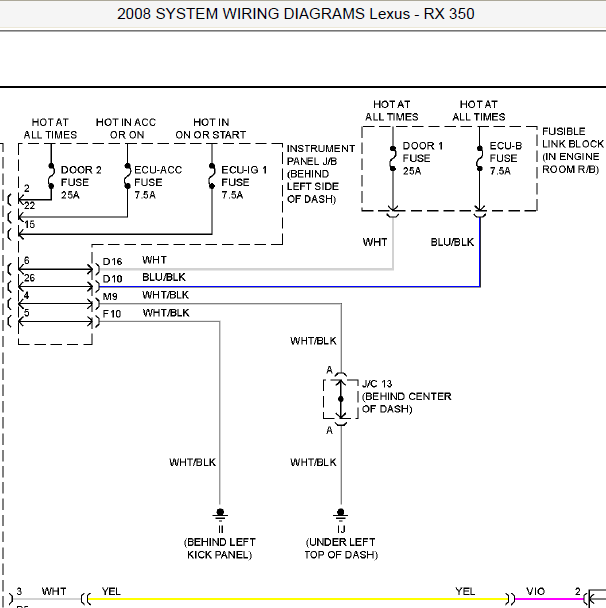The image size is (606, 608).
Task: Click the VIO wire label
Action: (535, 591)
